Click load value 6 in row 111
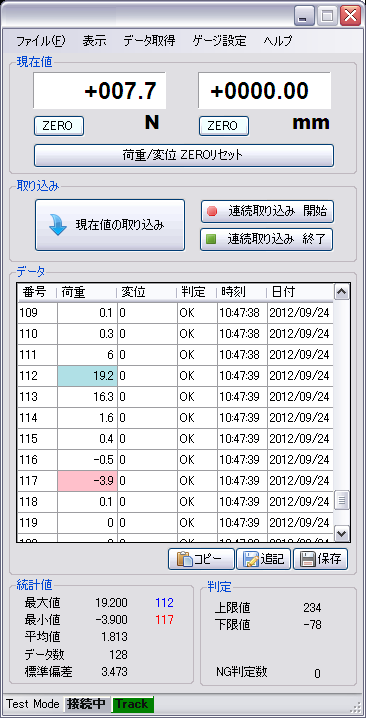The width and height of the screenshot is (366, 718). [x=87, y=355]
